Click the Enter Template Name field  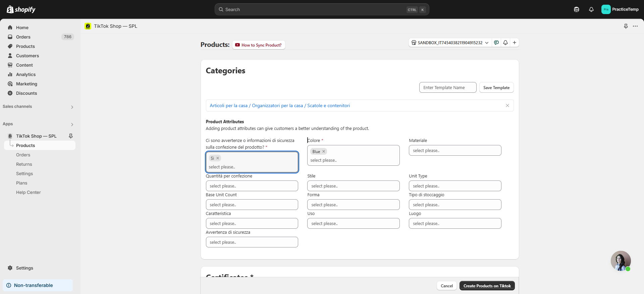(447, 87)
